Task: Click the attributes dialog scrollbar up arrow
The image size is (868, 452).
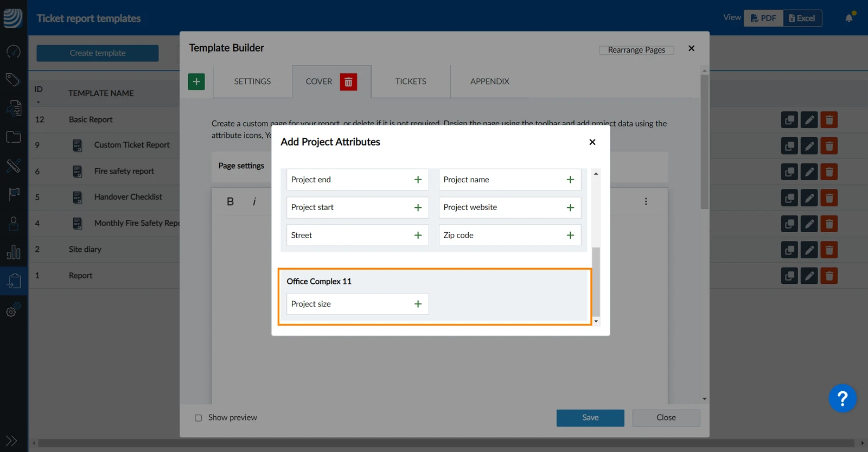Action: point(596,174)
